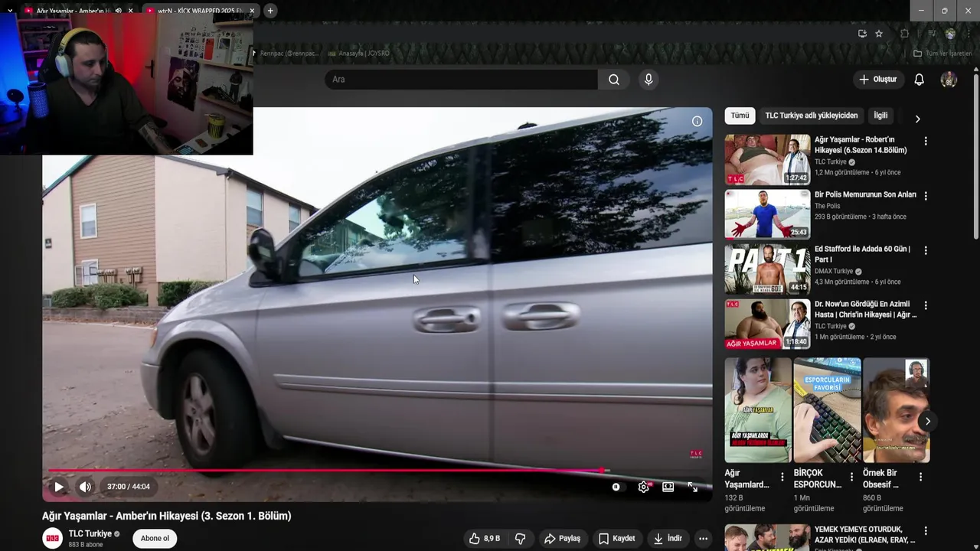The width and height of the screenshot is (980, 551).
Task: Seek using the red progress bar
Action: pyautogui.click(x=377, y=471)
